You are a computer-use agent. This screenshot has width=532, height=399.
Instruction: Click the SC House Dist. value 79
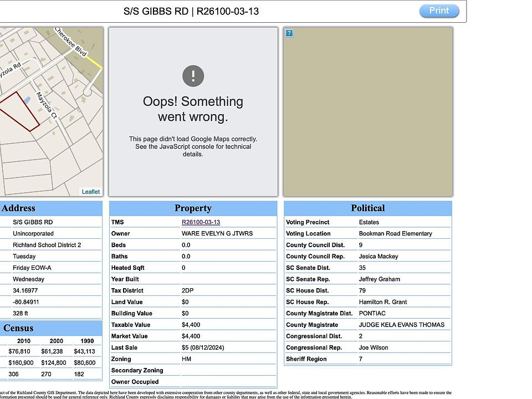coord(362,291)
